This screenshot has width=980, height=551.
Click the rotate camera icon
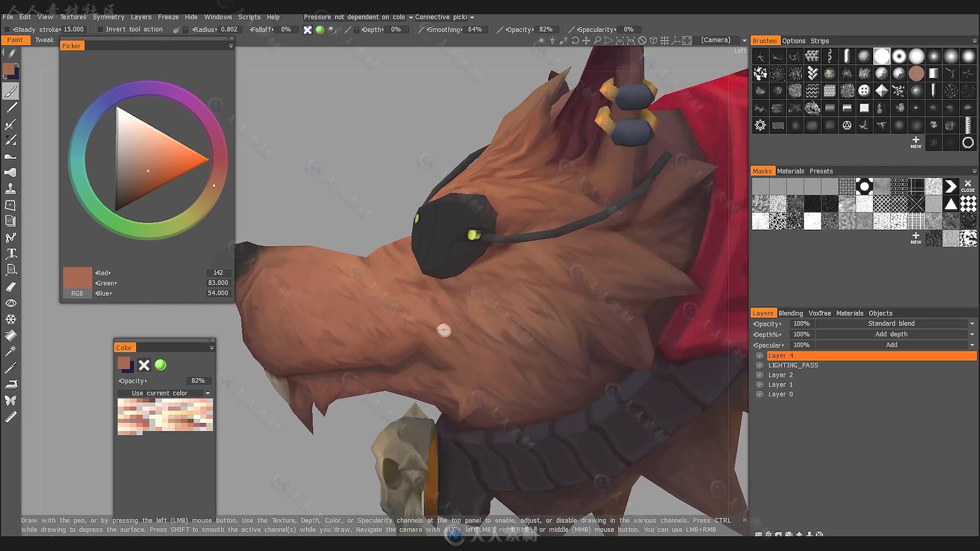click(575, 40)
